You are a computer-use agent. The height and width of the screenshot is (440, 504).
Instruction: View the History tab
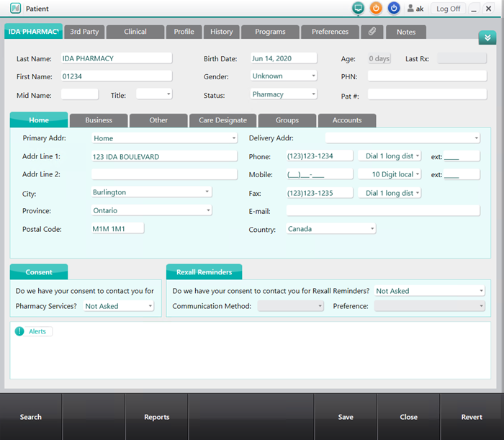pyautogui.click(x=222, y=32)
